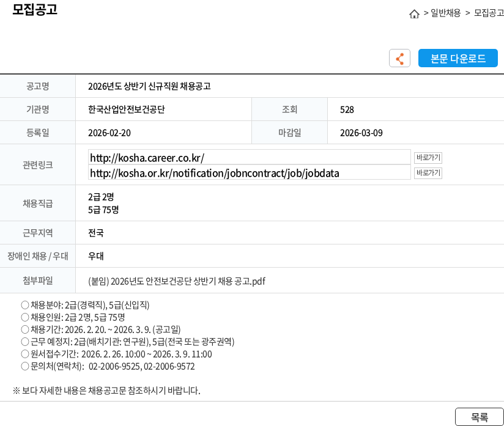
Task: Click the home icon in breadcrumb
Action: (414, 14)
